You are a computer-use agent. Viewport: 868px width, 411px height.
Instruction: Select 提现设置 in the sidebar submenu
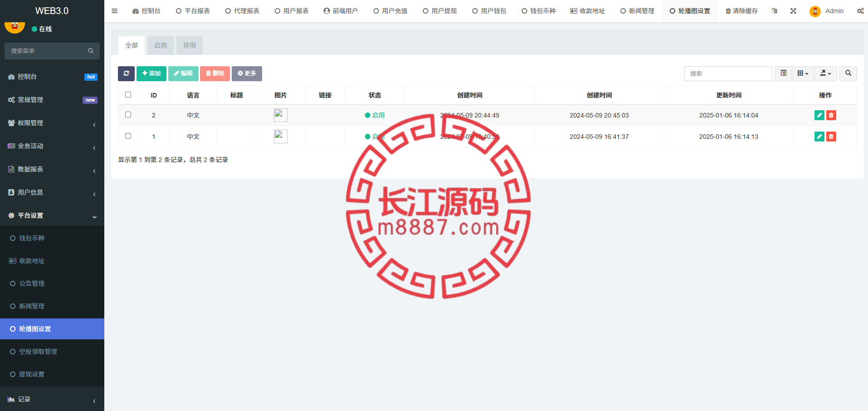pos(52,374)
